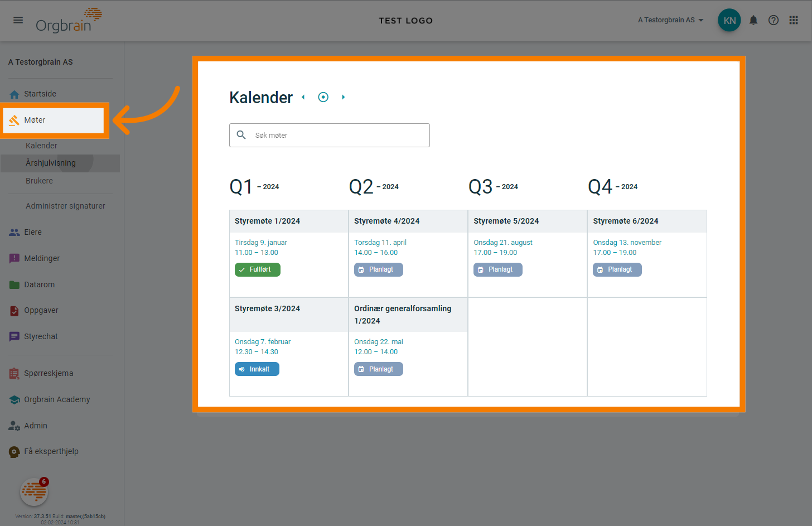The width and height of the screenshot is (812, 526).
Task: Open Kalender submenu item
Action: pyautogui.click(x=41, y=146)
